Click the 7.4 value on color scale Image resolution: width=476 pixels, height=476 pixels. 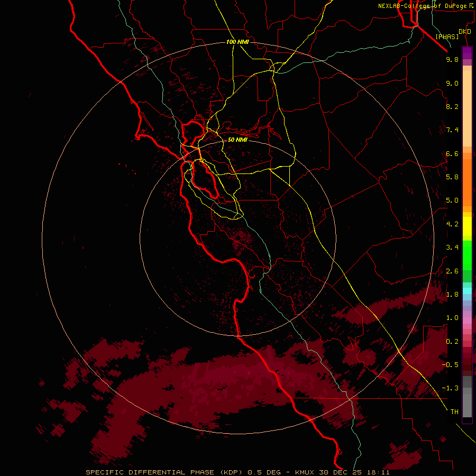452,130
